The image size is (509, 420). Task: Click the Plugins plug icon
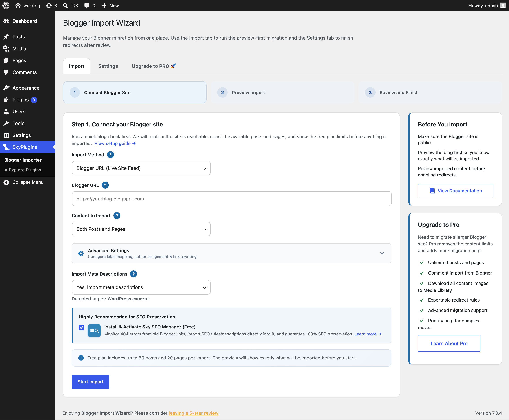point(6,100)
